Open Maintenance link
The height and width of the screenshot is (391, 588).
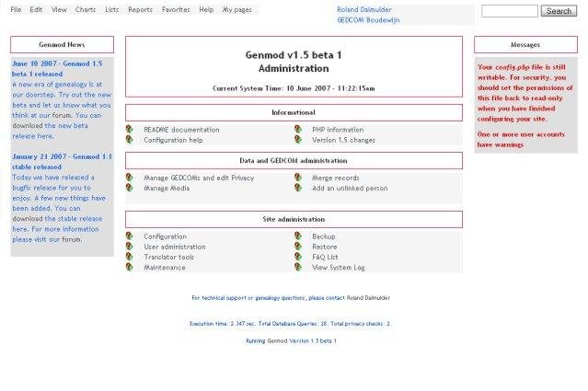tap(165, 268)
